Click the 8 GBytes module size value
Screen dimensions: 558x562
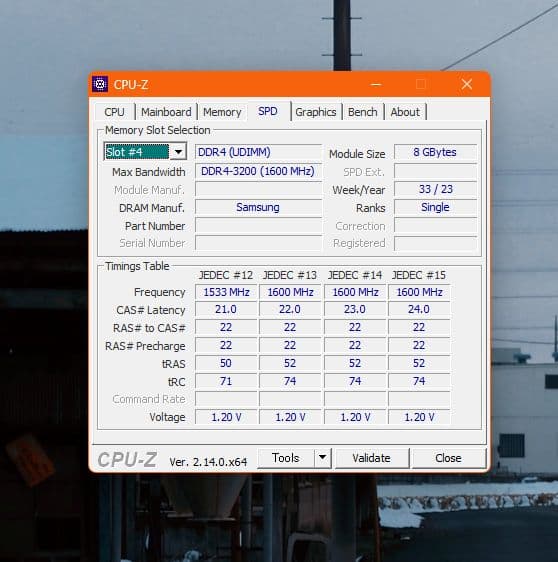pos(435,152)
